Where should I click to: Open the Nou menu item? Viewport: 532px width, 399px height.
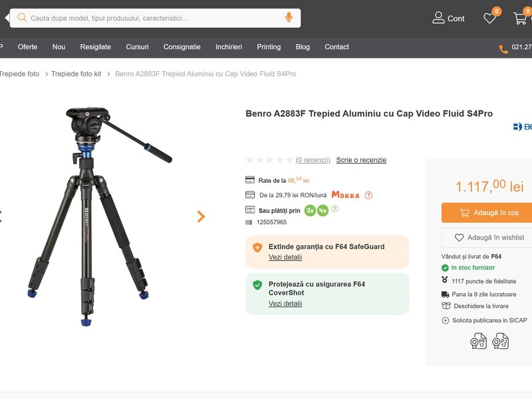coord(59,47)
